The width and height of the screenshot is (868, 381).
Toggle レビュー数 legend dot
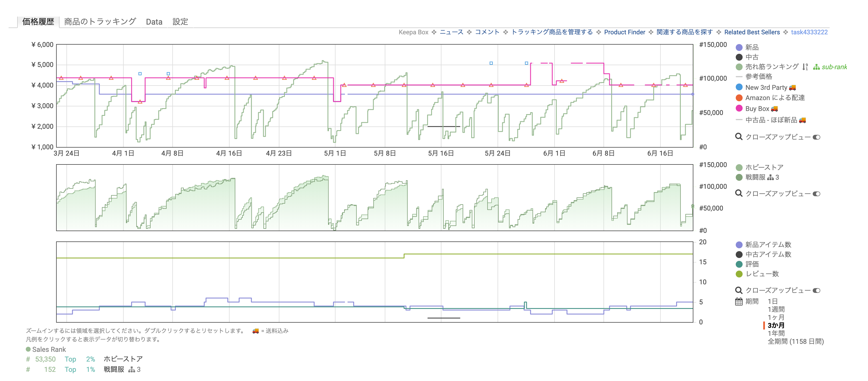pyautogui.click(x=739, y=274)
